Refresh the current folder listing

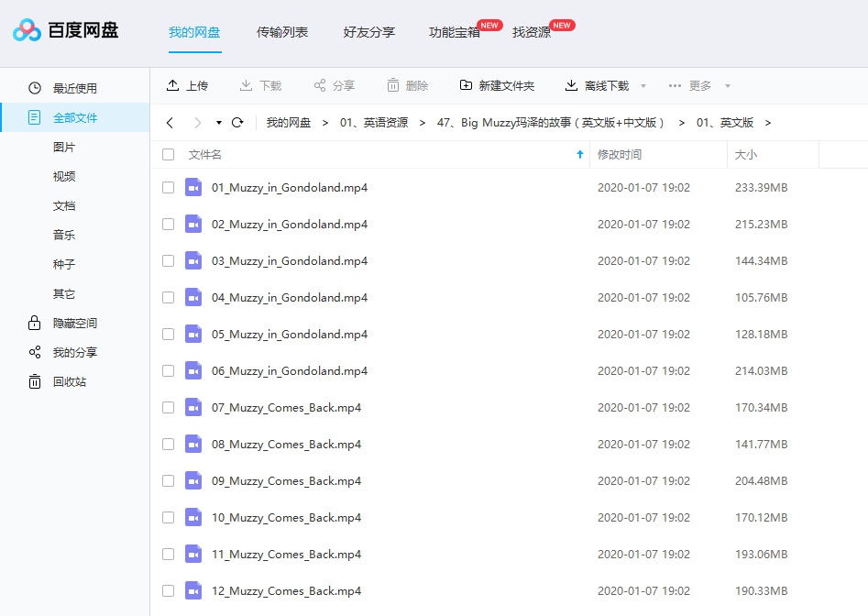237,122
